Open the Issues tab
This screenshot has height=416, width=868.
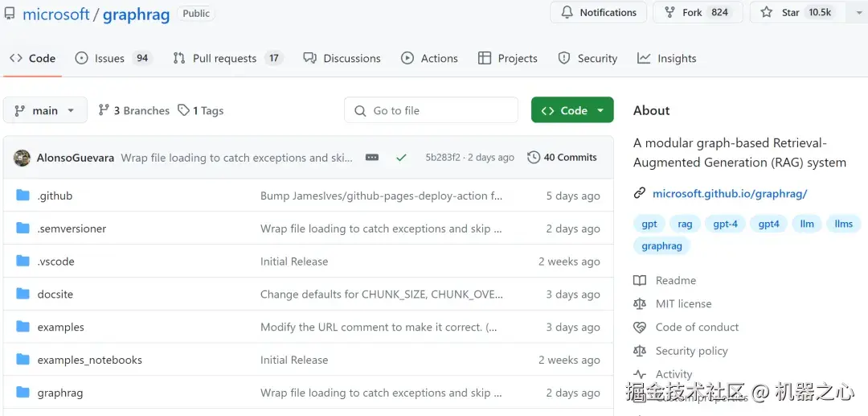coord(113,58)
